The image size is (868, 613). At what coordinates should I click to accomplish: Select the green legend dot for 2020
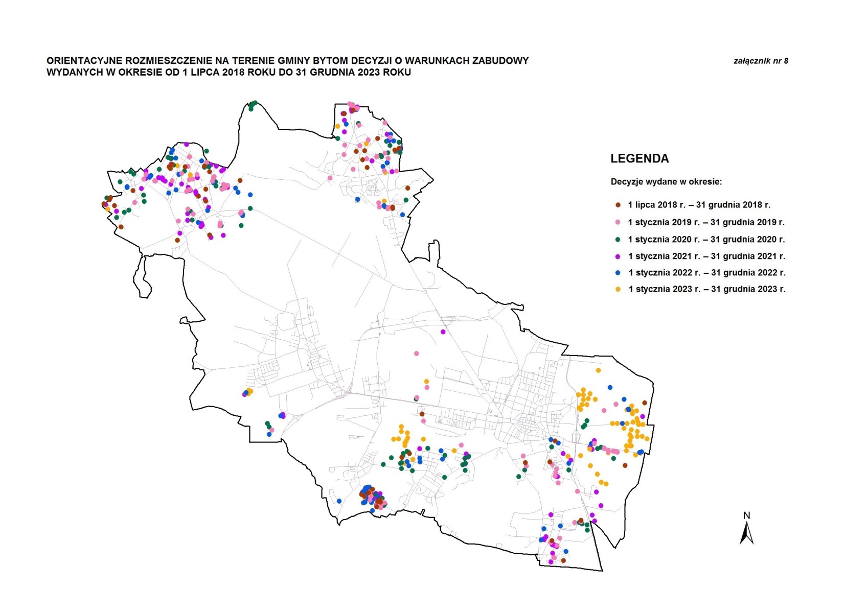(618, 239)
